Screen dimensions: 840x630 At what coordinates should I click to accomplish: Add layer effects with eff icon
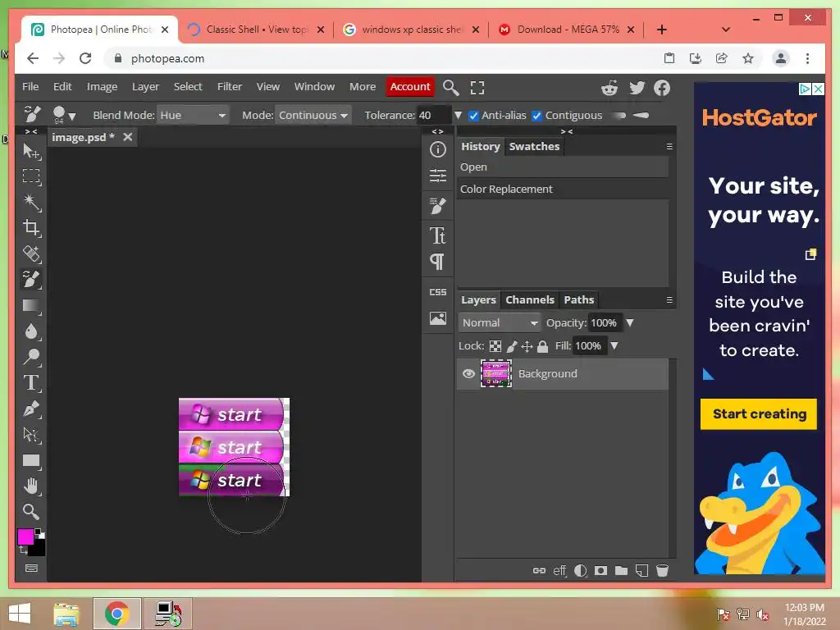559,571
